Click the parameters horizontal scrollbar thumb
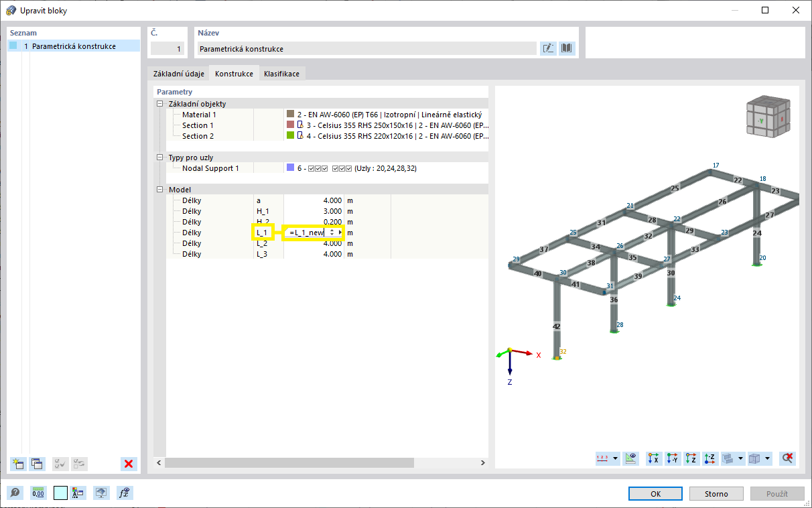 coord(289,463)
